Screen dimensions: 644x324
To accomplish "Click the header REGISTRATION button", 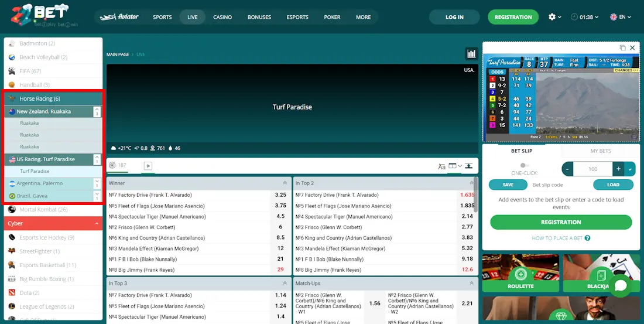I will (x=513, y=17).
